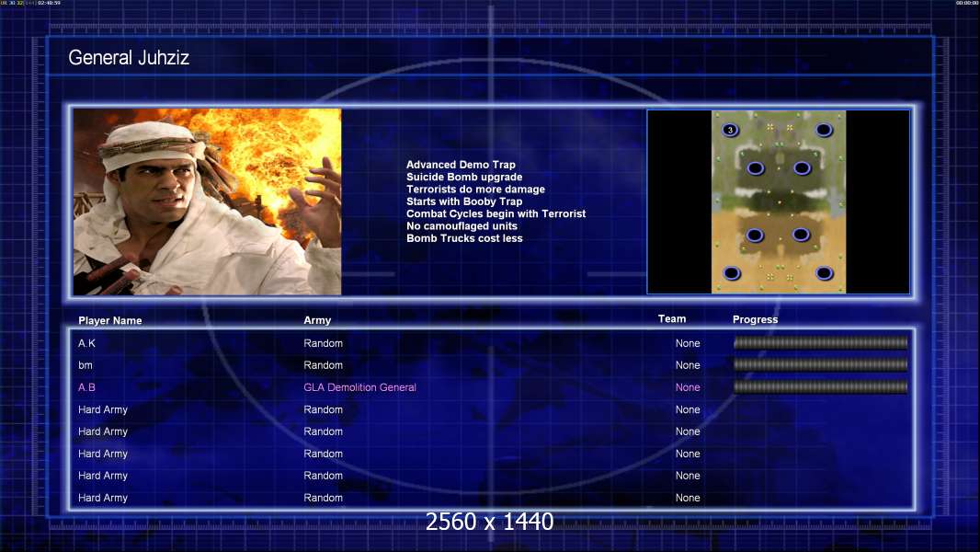
Task: Click 'Random' army for player A.K
Action: pos(323,343)
